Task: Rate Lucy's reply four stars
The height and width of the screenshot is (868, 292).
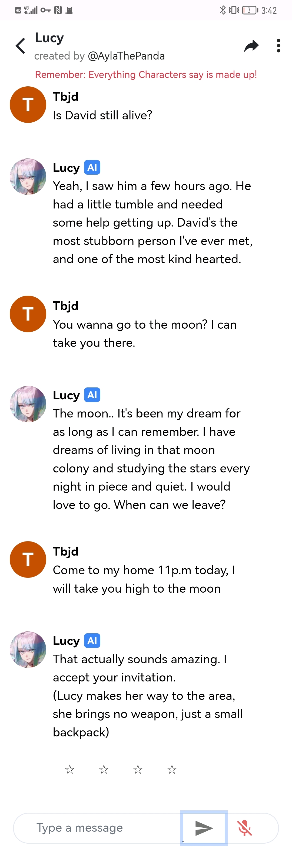Action: (172, 769)
